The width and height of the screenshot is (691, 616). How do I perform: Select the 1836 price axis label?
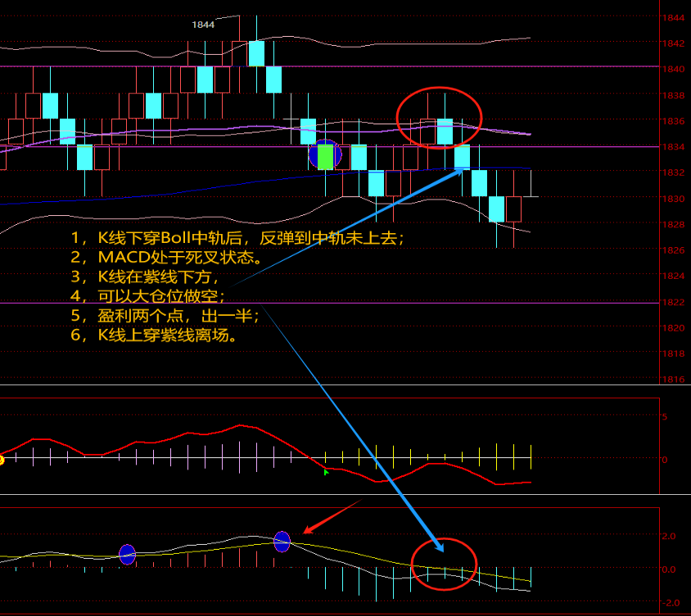(673, 121)
